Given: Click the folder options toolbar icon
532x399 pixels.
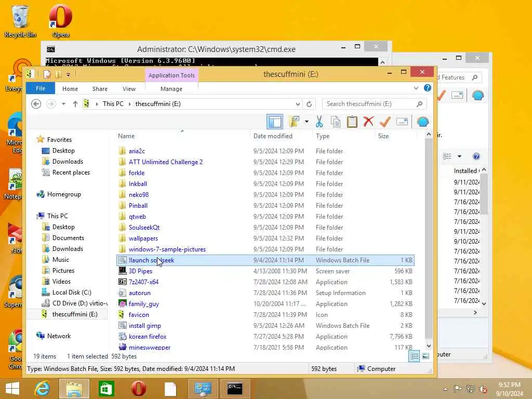Looking at the screenshot, I should click(x=294, y=122).
